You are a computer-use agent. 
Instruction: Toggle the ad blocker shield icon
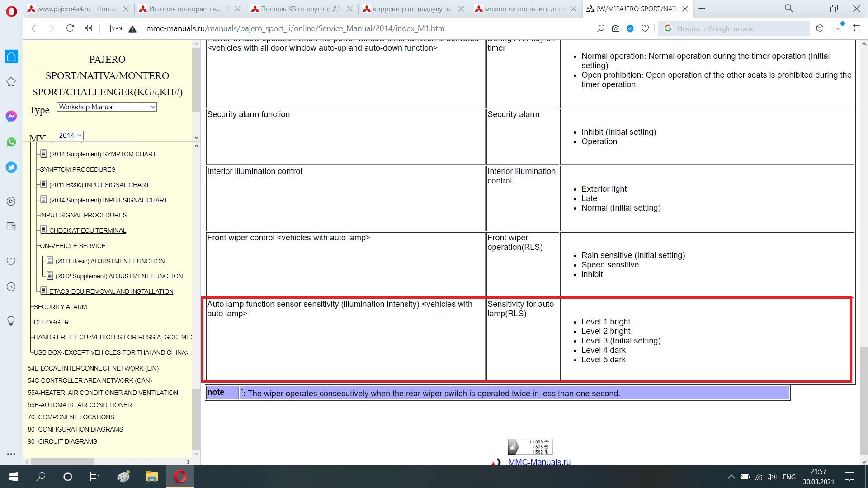tap(630, 28)
